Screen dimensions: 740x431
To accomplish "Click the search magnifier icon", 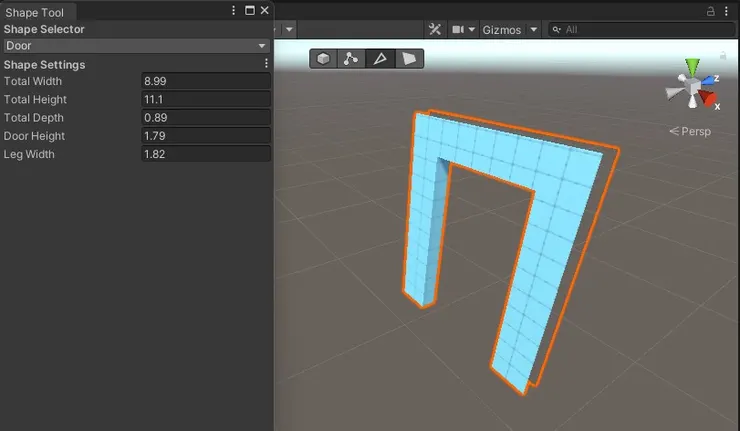I will click(557, 30).
